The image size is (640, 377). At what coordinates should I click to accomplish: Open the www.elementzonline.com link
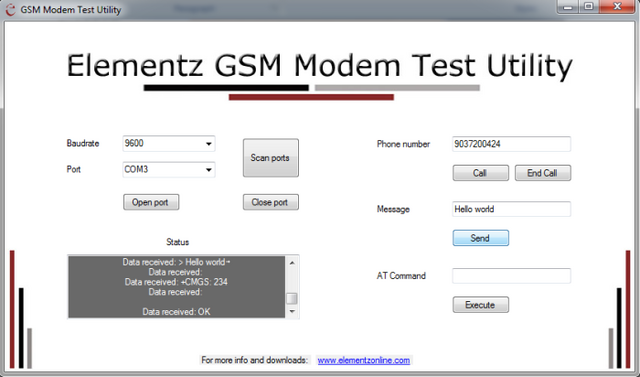[364, 360]
